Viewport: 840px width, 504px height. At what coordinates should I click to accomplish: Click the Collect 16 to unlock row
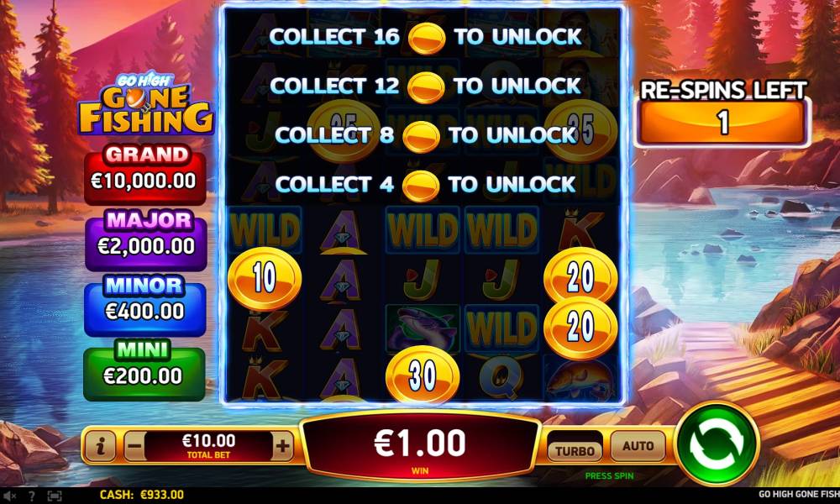pos(425,37)
